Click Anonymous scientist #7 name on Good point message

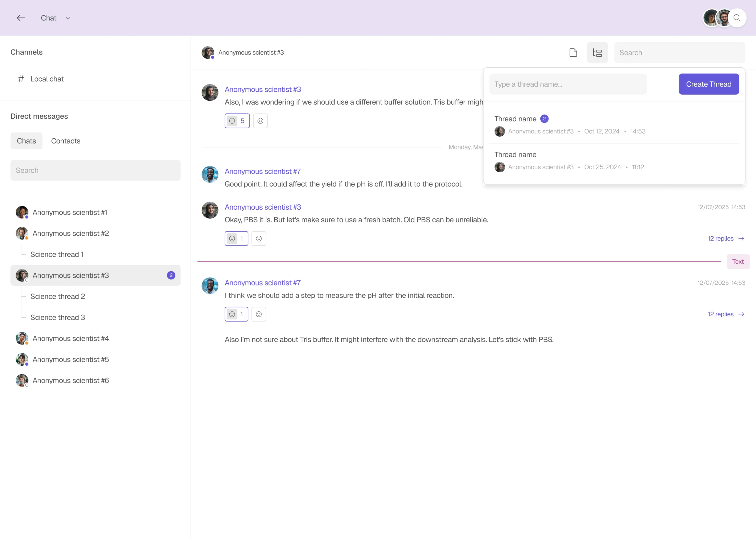click(x=262, y=171)
